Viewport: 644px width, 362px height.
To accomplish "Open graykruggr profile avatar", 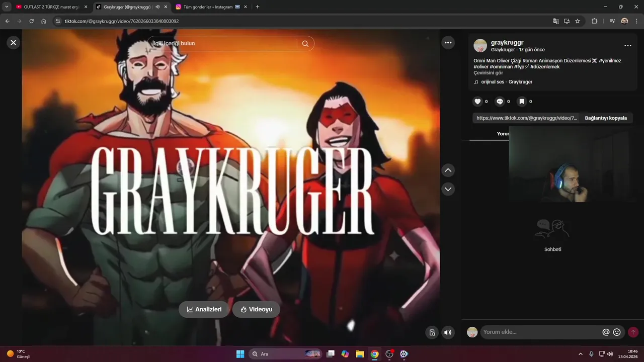I will click(480, 46).
